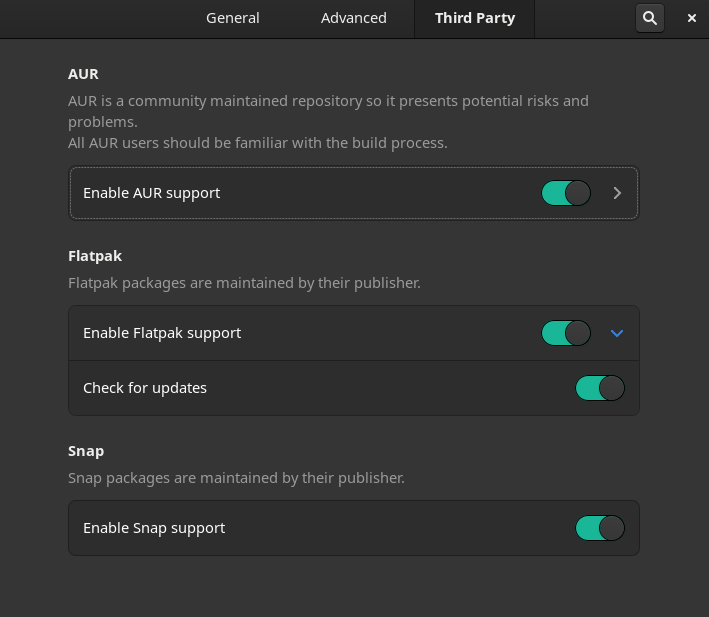Viewport: 709px width, 617px height.
Task: Click the "Enable Flatpak support" row label
Action: point(162,333)
